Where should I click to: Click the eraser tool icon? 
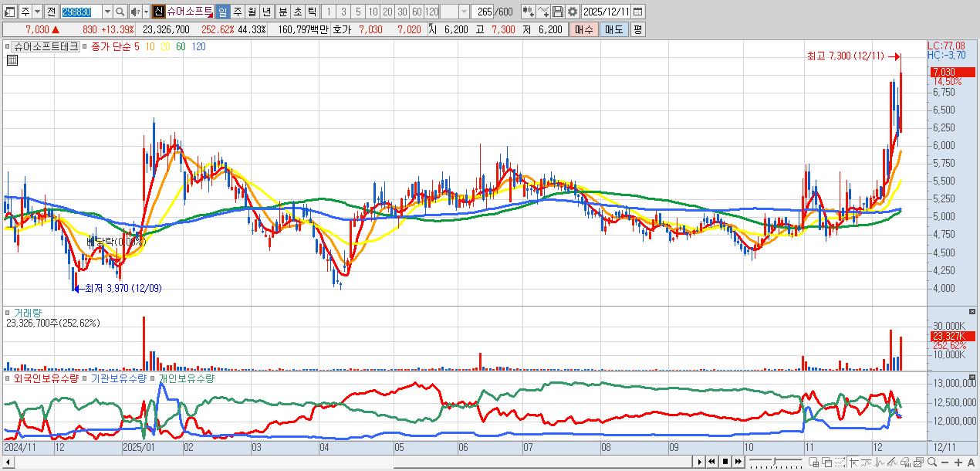[906, 462]
